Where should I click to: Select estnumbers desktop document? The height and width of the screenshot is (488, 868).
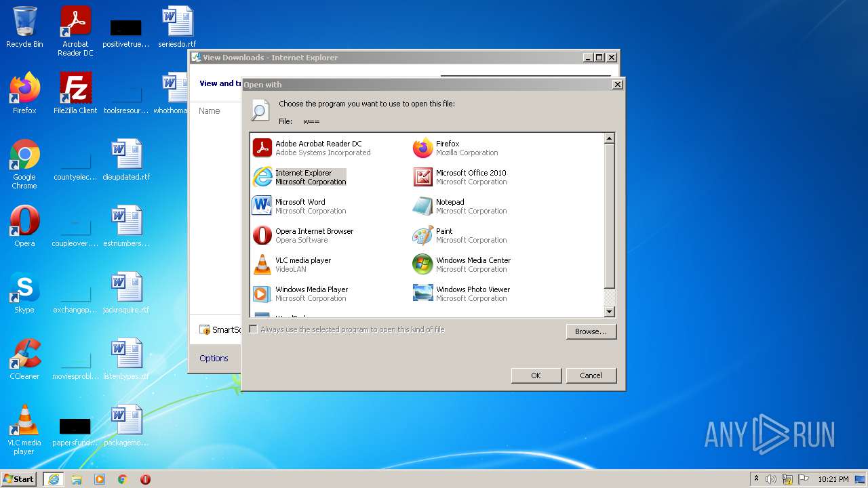[126, 226]
